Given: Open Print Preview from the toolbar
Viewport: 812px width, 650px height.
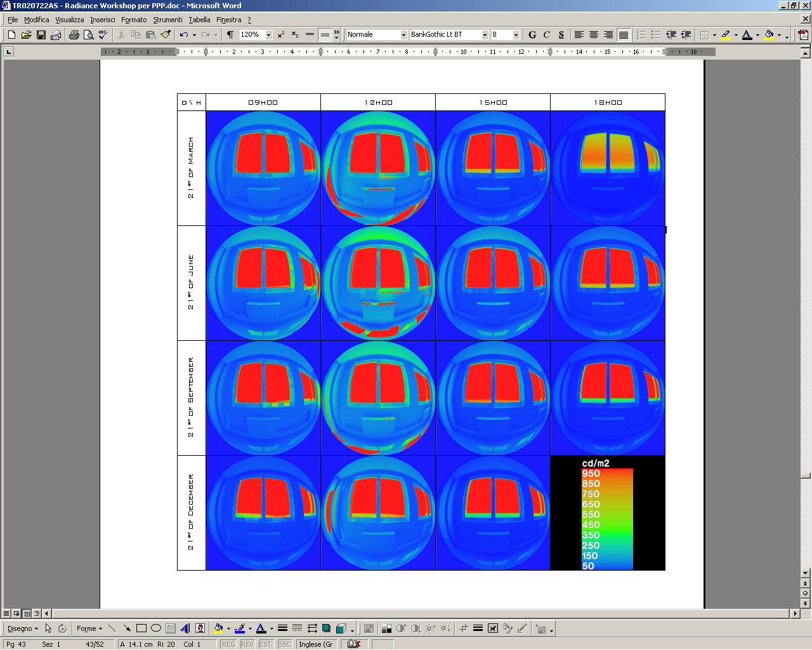Looking at the screenshot, I should click(x=88, y=35).
